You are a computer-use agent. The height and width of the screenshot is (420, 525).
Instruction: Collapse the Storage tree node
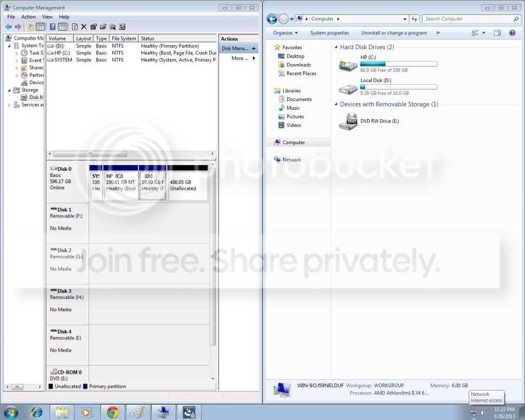[9, 90]
